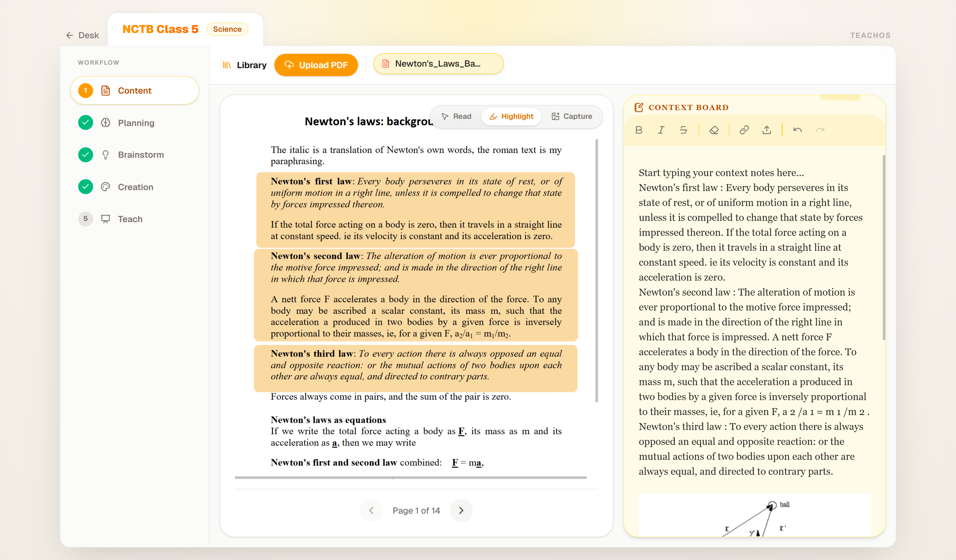Open the Creation workflow step
Viewport: 956px width, 560px height.
click(135, 187)
